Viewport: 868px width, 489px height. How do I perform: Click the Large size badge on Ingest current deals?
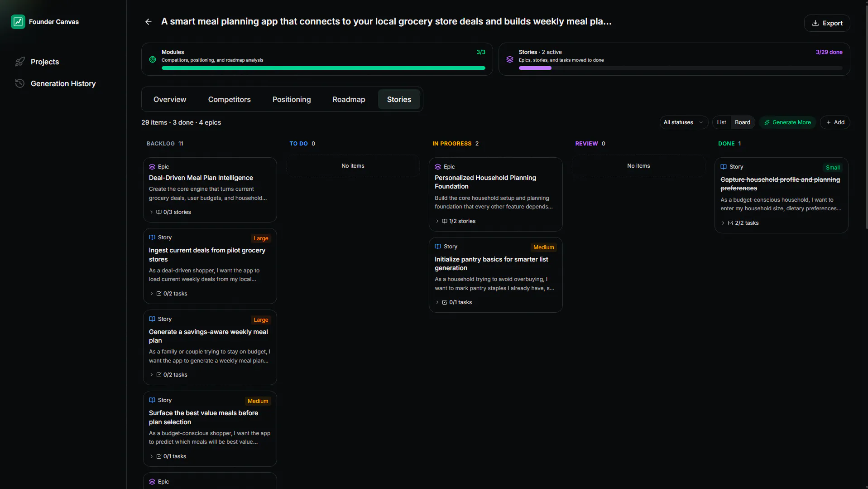261,238
